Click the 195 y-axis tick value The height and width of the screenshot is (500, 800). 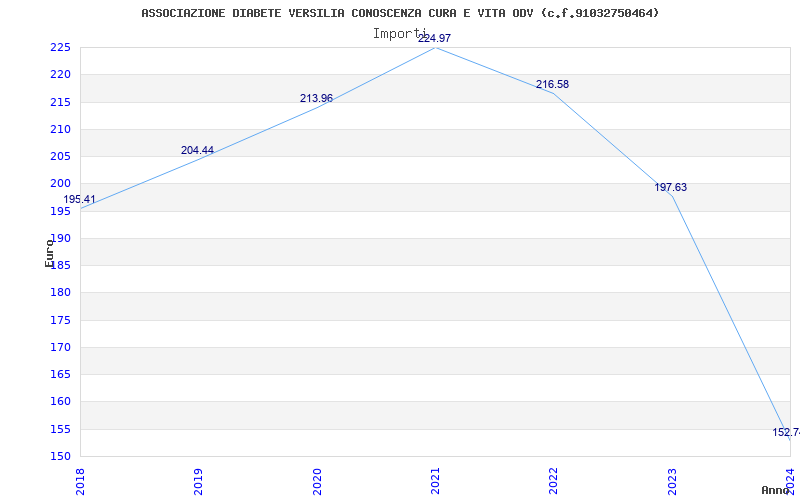point(60,211)
